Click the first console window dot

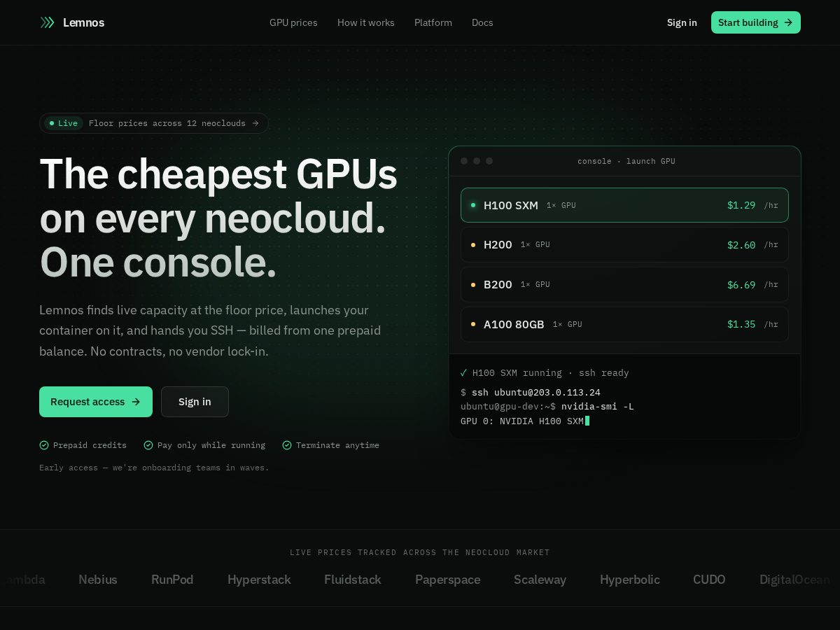(464, 161)
